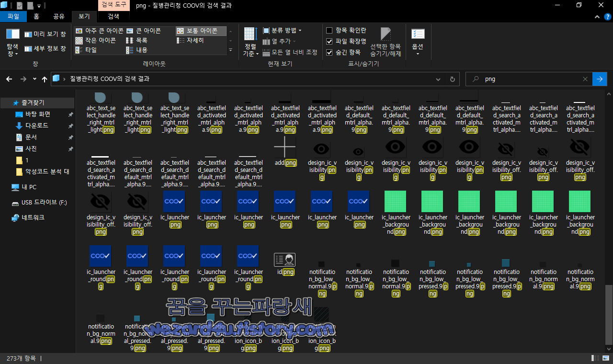Uncheck the 숨긴 항목 checkbox
The height and width of the screenshot is (364, 613).
(x=329, y=52)
